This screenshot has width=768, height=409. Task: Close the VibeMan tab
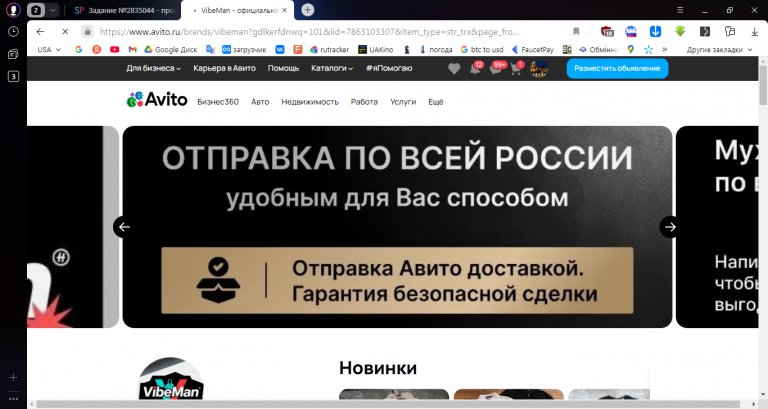(x=285, y=10)
